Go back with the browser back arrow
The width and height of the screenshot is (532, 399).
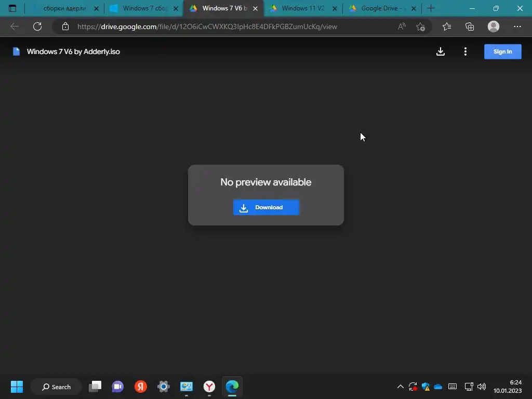(x=14, y=26)
